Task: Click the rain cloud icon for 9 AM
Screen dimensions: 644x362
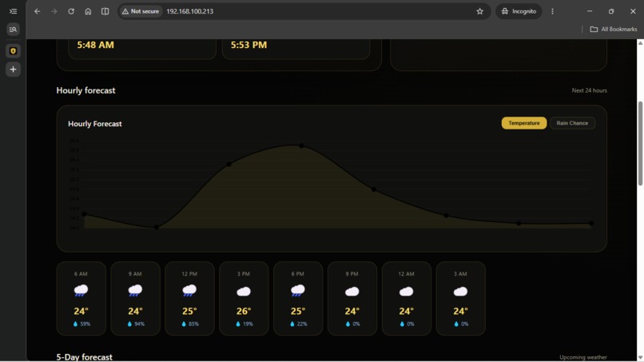Action: (x=135, y=291)
